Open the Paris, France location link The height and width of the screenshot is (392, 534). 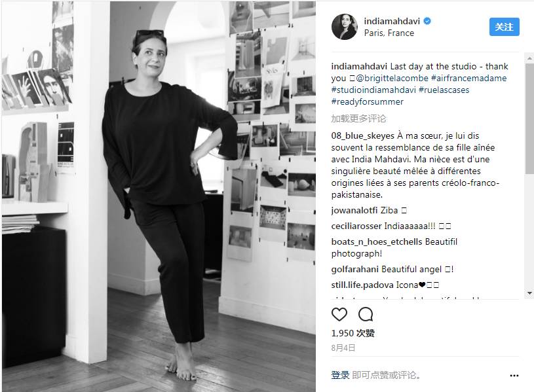click(x=389, y=33)
